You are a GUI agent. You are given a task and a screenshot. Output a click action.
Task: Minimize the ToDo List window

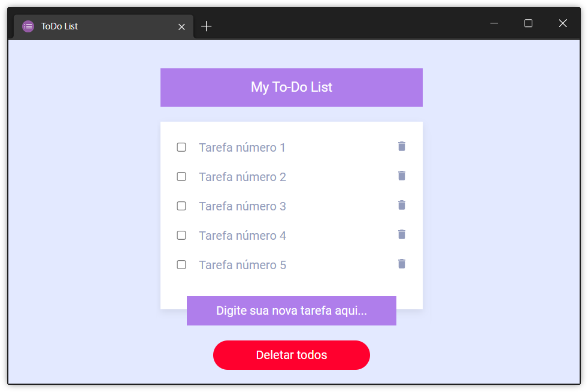(x=494, y=23)
